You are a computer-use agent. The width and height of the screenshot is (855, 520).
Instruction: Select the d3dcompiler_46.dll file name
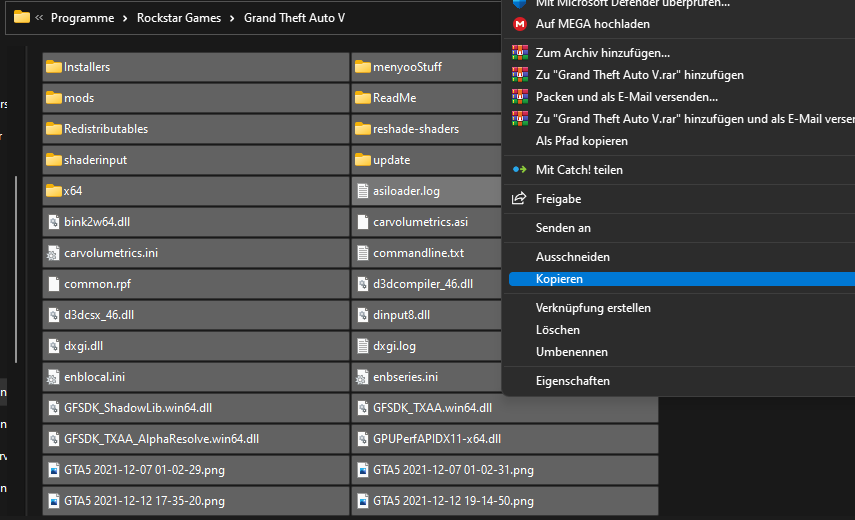(423, 284)
